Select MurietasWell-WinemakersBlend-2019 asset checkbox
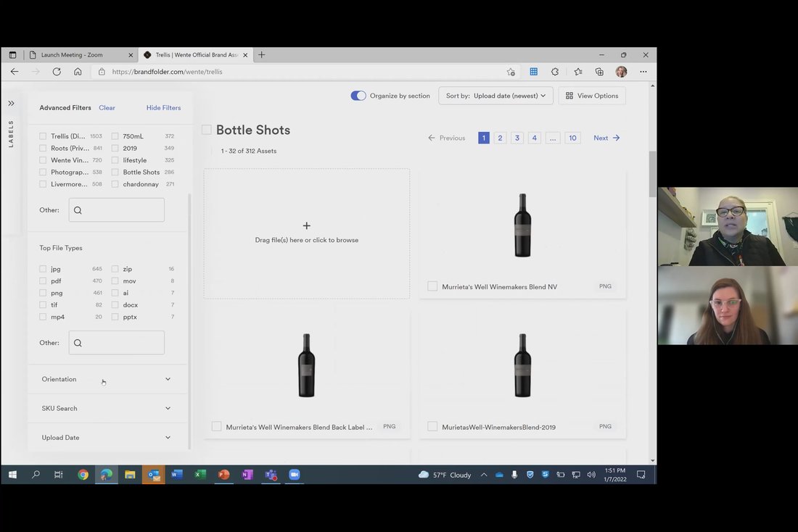This screenshot has height=532, width=798. coord(432,427)
